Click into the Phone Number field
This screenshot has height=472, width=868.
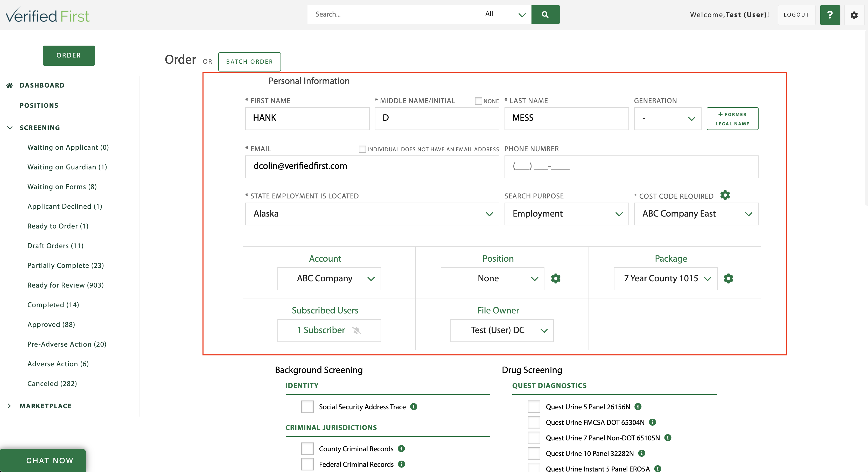[x=631, y=167]
